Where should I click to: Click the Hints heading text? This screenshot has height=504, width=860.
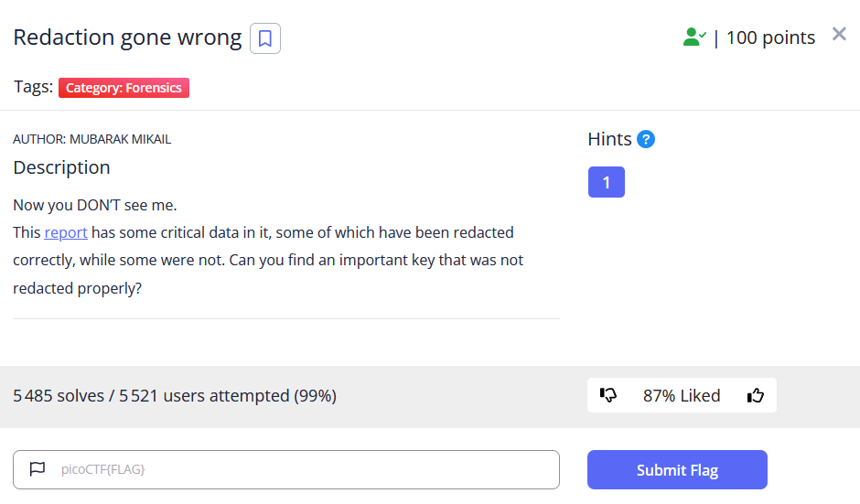coord(609,139)
